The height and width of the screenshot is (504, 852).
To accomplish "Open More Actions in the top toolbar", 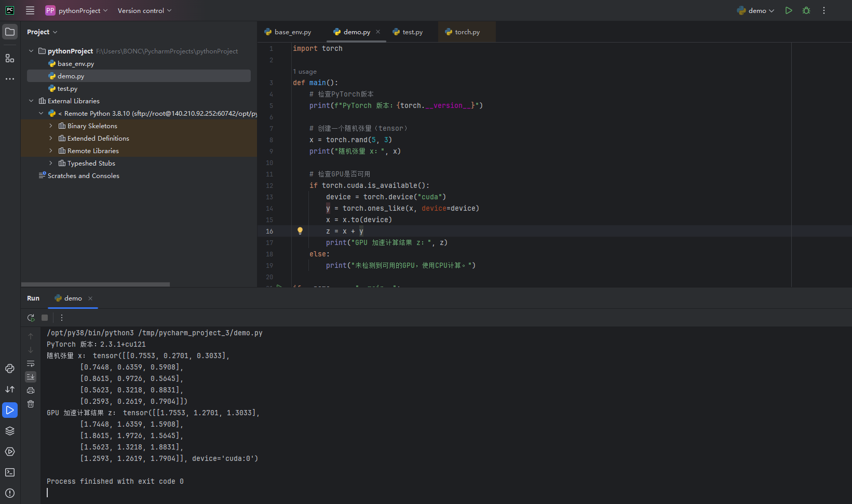I will [824, 10].
